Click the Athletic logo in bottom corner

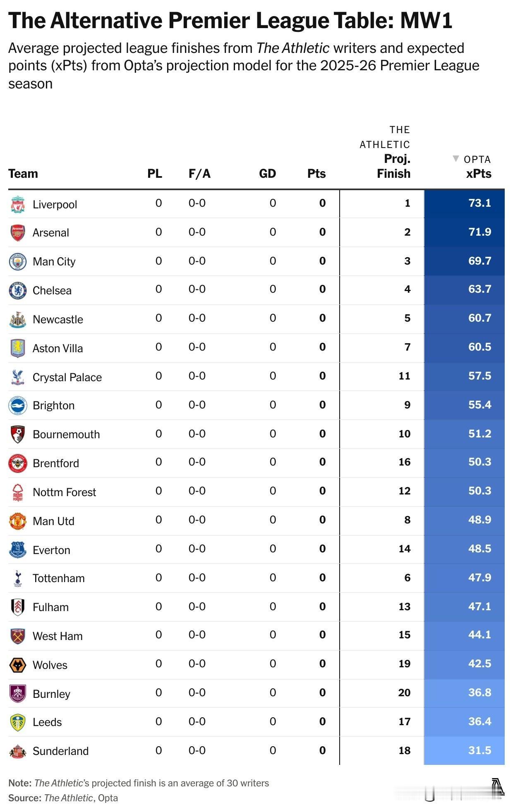[498, 787]
